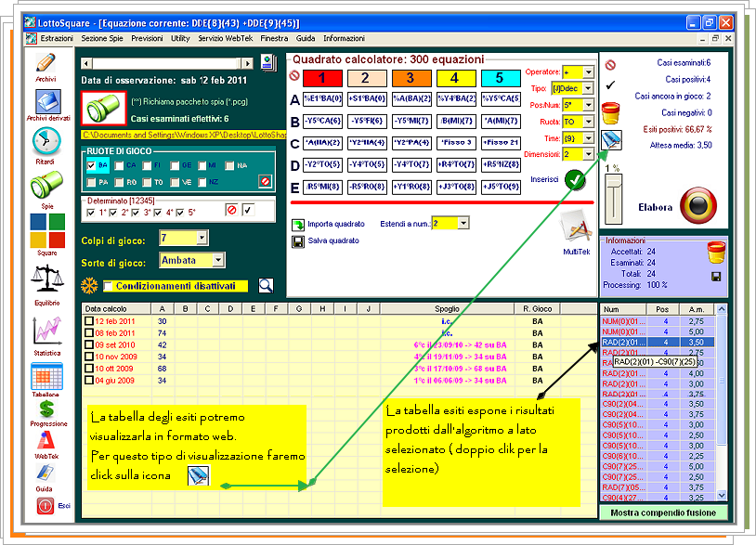This screenshot has height=545, width=756.
Task: Click the Fisso 3 equation cell
Action: coord(456,143)
